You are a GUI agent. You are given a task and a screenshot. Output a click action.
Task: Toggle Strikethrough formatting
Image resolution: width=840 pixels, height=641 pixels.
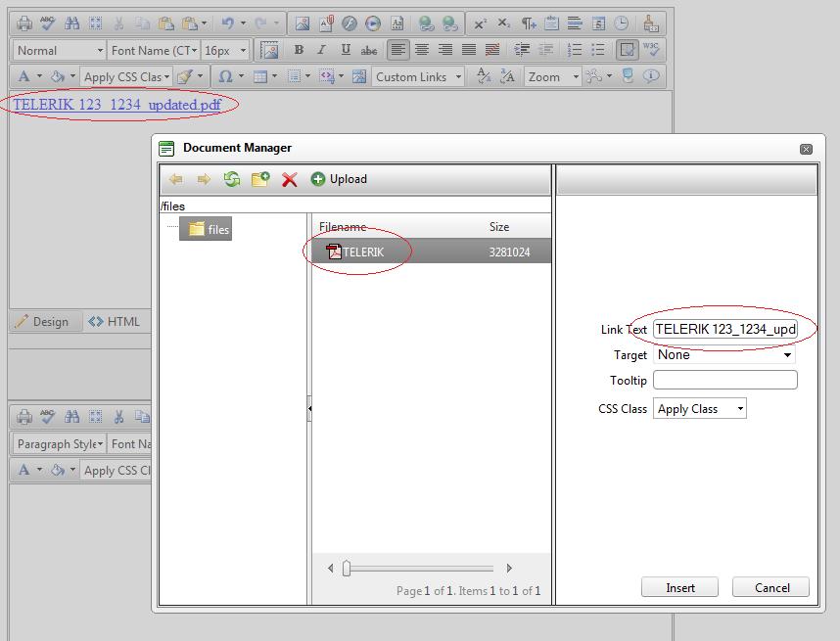368,50
